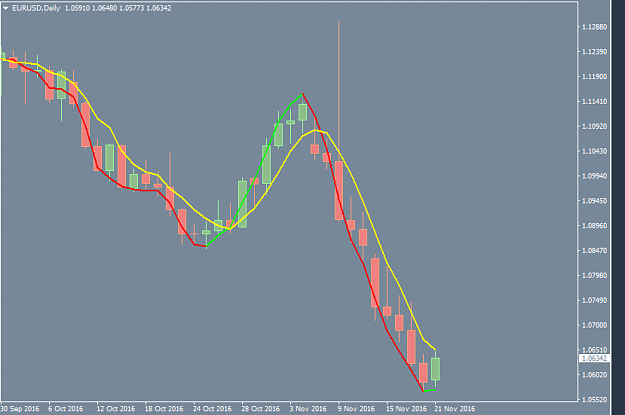Click price level 1.07980 on scale
This screenshot has height=415, width=625.
coord(594,275)
